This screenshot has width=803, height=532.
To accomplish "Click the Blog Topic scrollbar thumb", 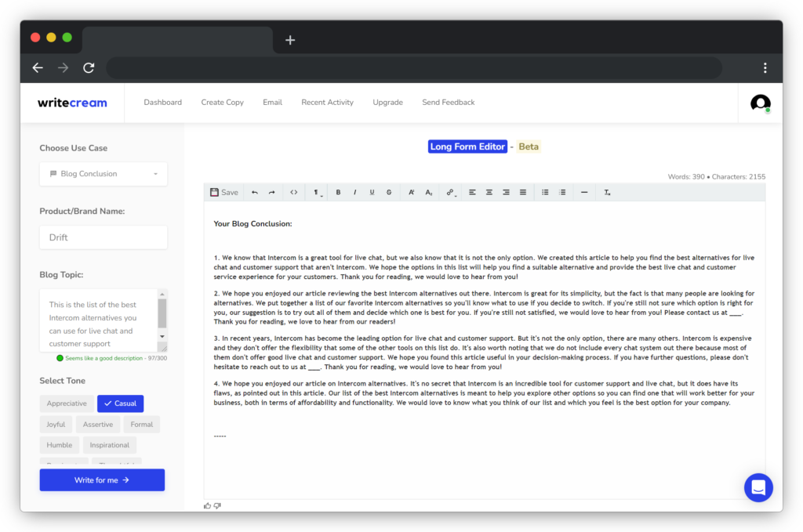I will 162,313.
